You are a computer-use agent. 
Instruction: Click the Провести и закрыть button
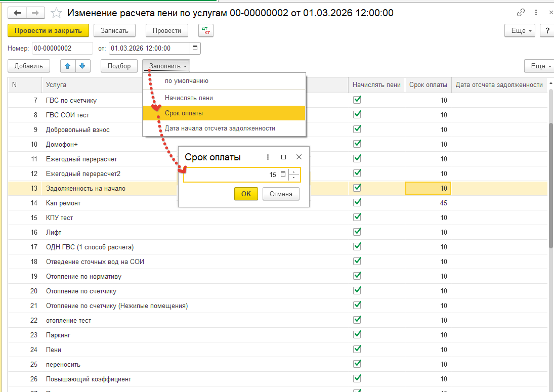(x=48, y=31)
